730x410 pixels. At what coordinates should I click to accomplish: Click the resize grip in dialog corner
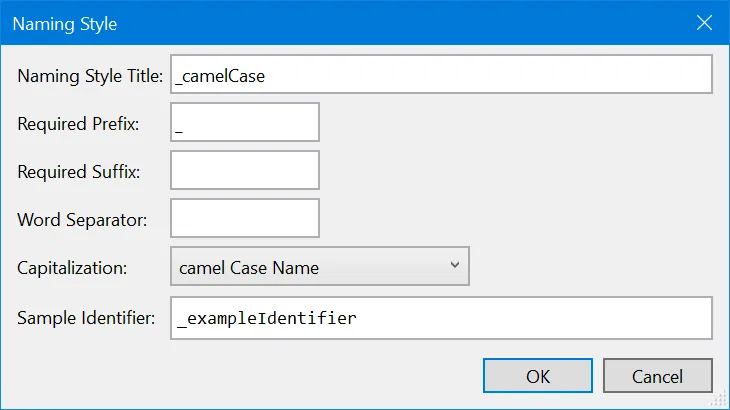pos(720,400)
